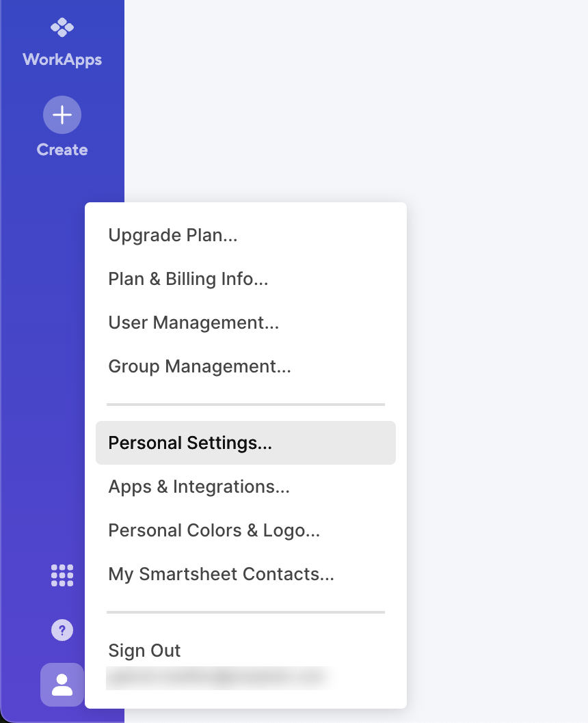Toggle the Account profile icon menu
Screen dimensions: 588x723
(x=62, y=685)
